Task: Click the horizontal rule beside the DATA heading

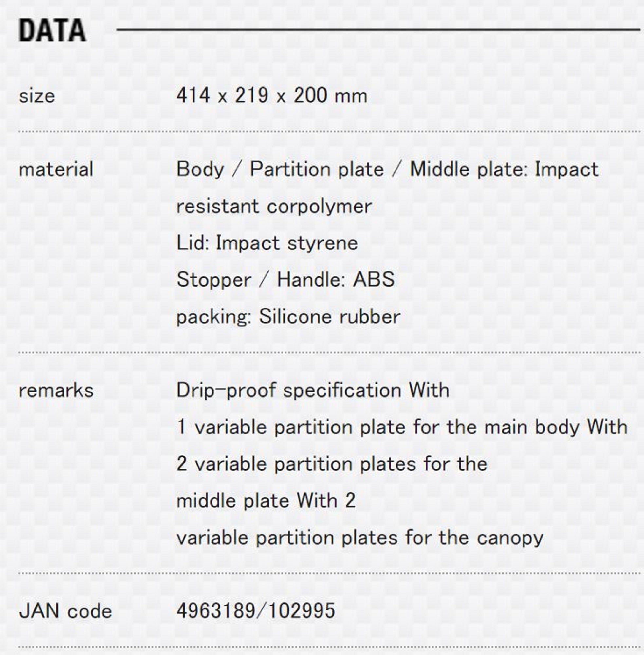Action: point(378,30)
